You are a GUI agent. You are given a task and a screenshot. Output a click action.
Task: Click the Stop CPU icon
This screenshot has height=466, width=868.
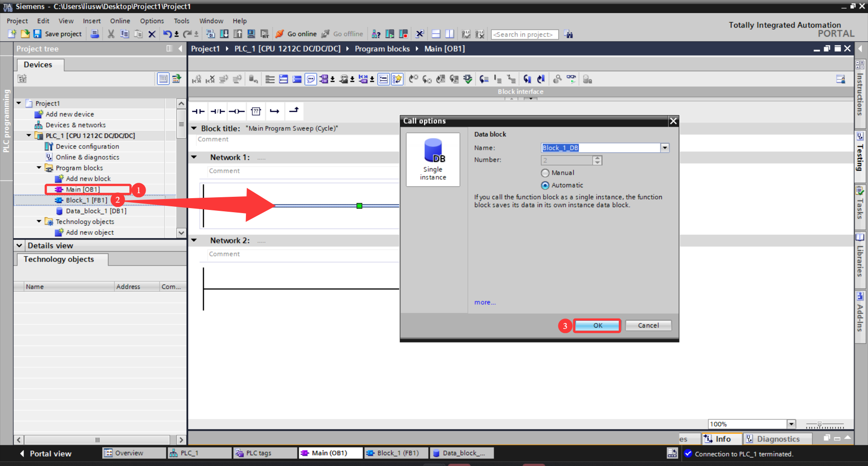coord(403,34)
